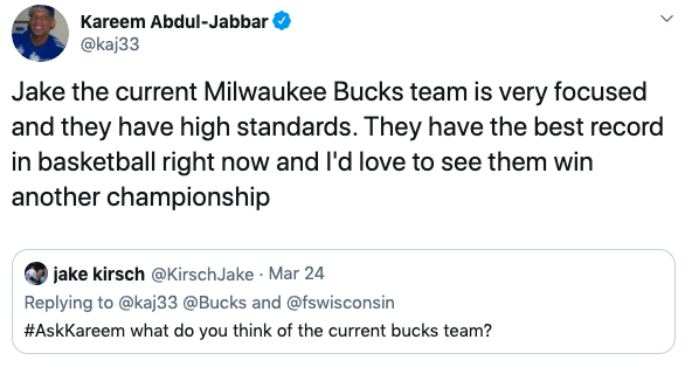Open Kareem Abdul-Jabbar's profile picture
Image resolution: width=692 pixels, height=381 pixels.
(40, 33)
